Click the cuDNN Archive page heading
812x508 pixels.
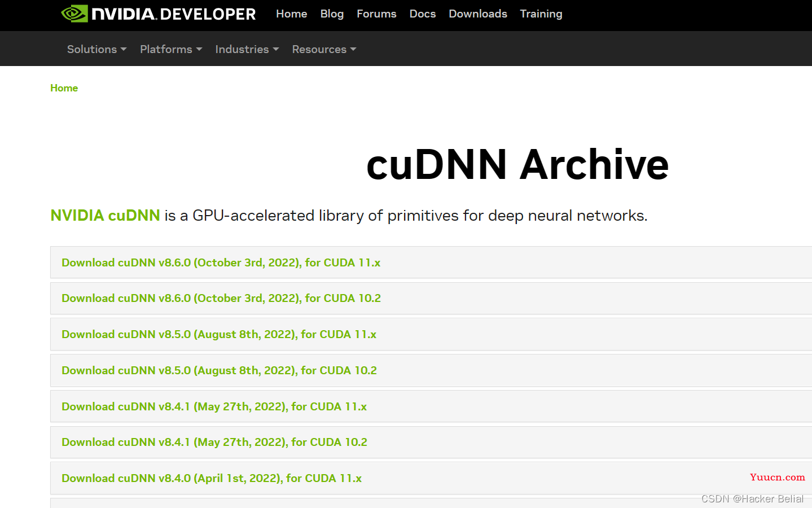[517, 165]
